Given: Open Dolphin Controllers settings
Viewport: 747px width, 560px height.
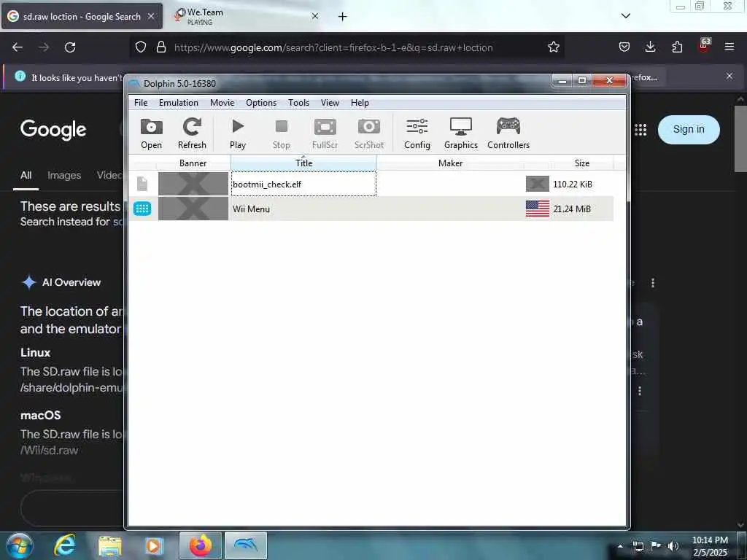Looking at the screenshot, I should point(508,134).
